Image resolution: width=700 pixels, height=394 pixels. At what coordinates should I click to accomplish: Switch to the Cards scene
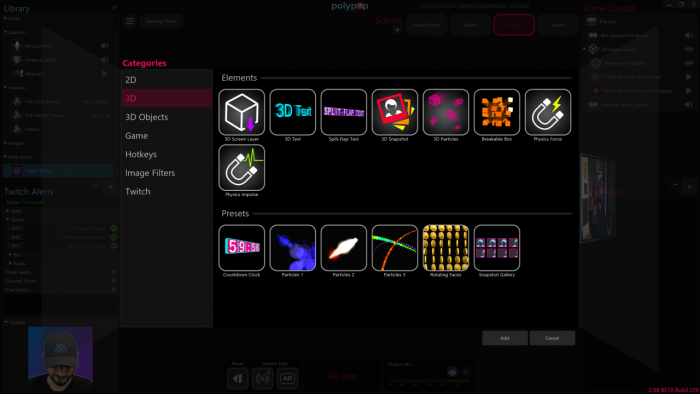470,25
